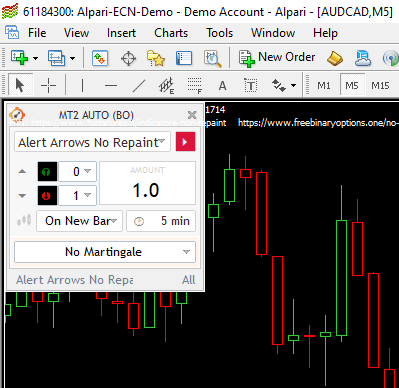Open the down-signal buffer dropdown showing 1

(77, 195)
